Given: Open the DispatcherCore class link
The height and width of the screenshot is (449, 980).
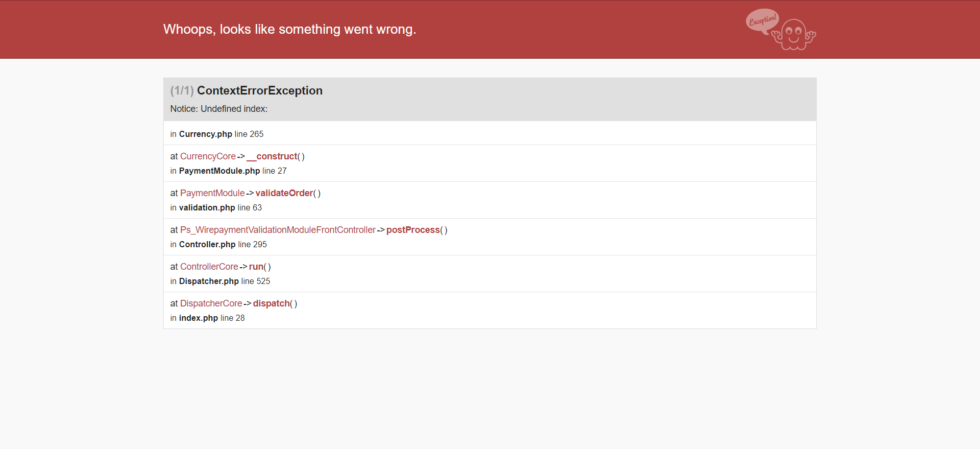Looking at the screenshot, I should point(211,303).
